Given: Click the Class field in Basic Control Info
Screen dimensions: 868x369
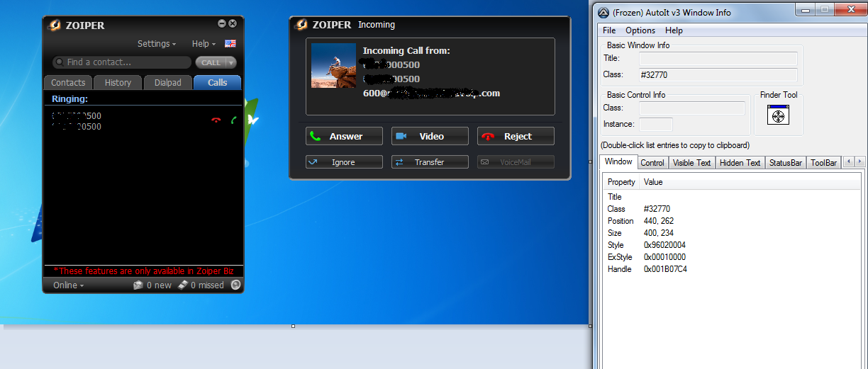Looking at the screenshot, I should (692, 108).
